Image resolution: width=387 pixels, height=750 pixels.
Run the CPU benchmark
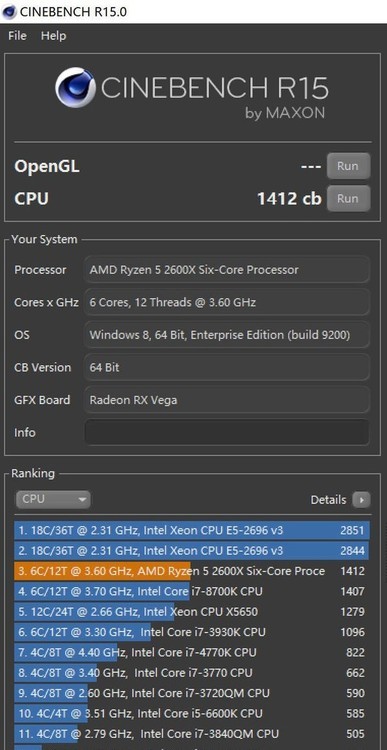[348, 199]
